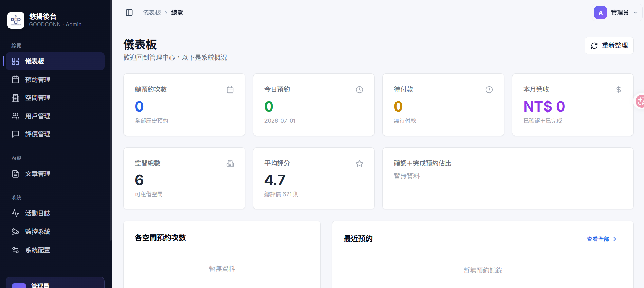Click the building icon beside 空間管理
This screenshot has height=288, width=644.
[x=15, y=98]
